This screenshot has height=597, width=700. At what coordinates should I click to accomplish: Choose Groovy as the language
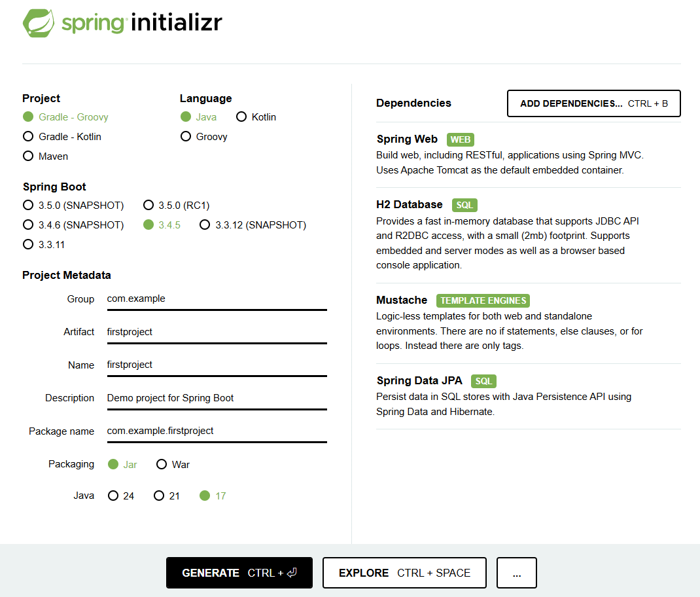[x=204, y=137]
